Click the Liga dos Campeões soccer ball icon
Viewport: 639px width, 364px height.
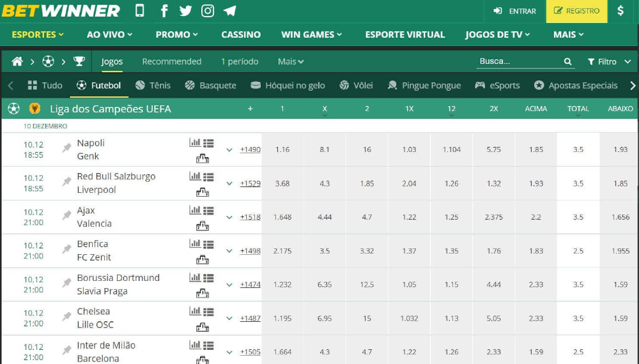[x=14, y=109]
